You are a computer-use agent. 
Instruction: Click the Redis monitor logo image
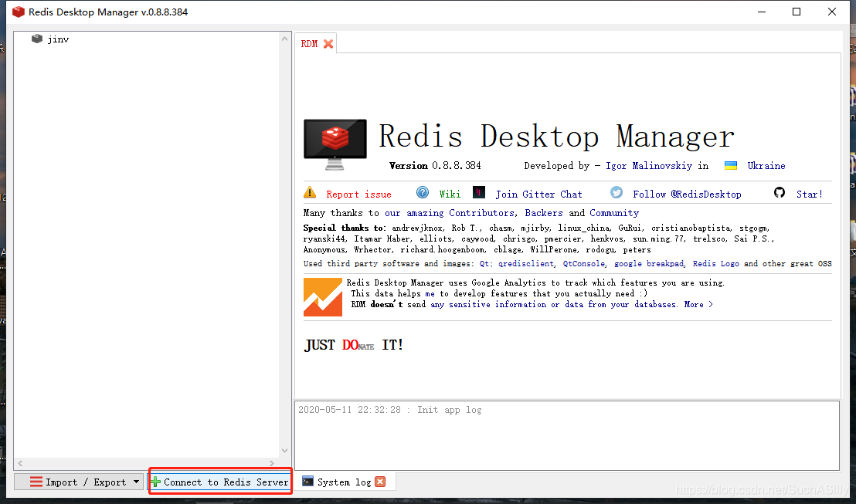(335, 144)
